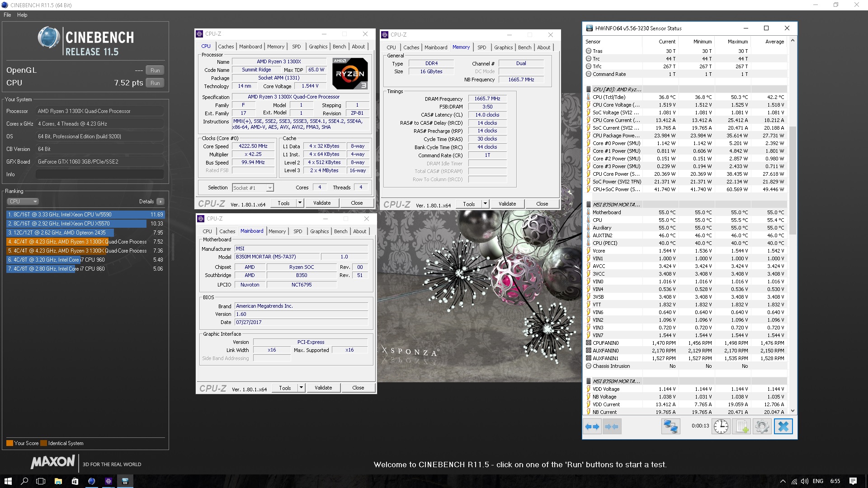868x488 pixels.
Task: Collapse first MSI B350M MORTAR sensor group
Action: [x=589, y=205]
